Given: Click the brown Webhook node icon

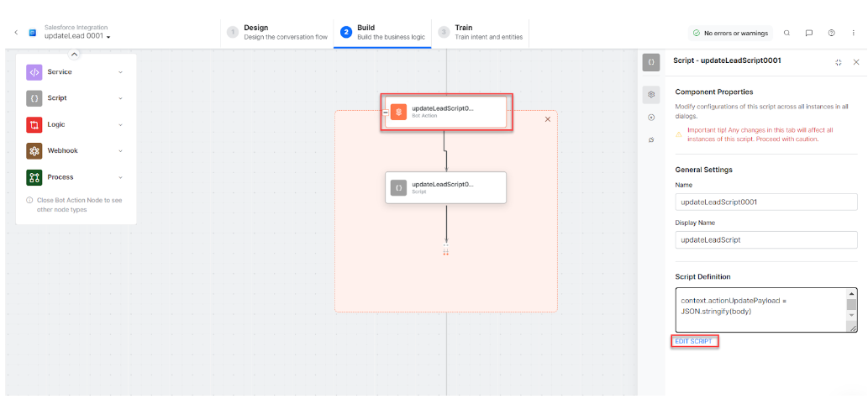Looking at the screenshot, I should coord(34,151).
